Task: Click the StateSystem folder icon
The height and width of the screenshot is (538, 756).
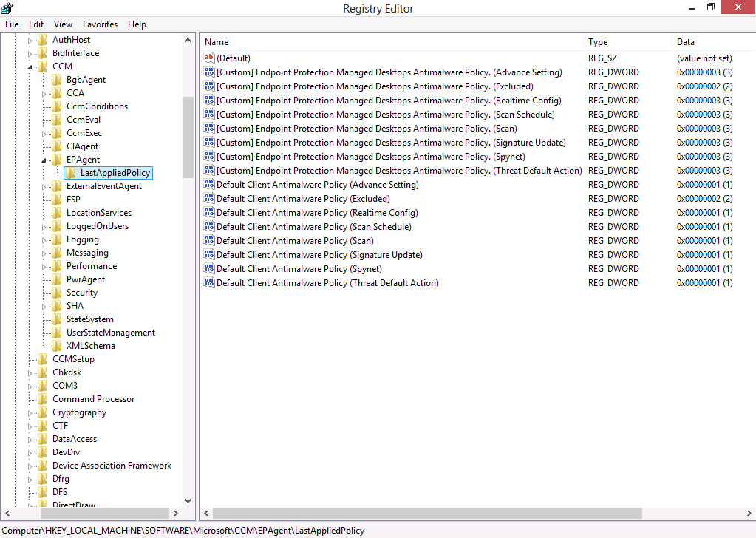Action: (57, 319)
